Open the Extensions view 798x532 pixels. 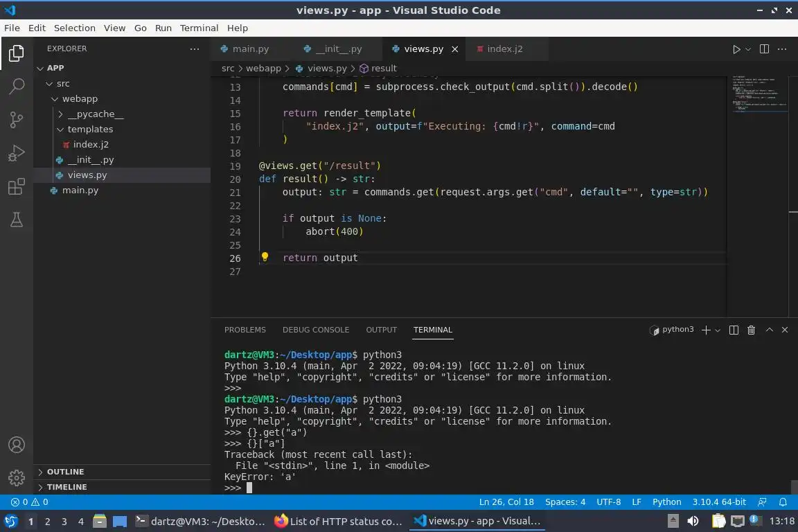tap(17, 186)
